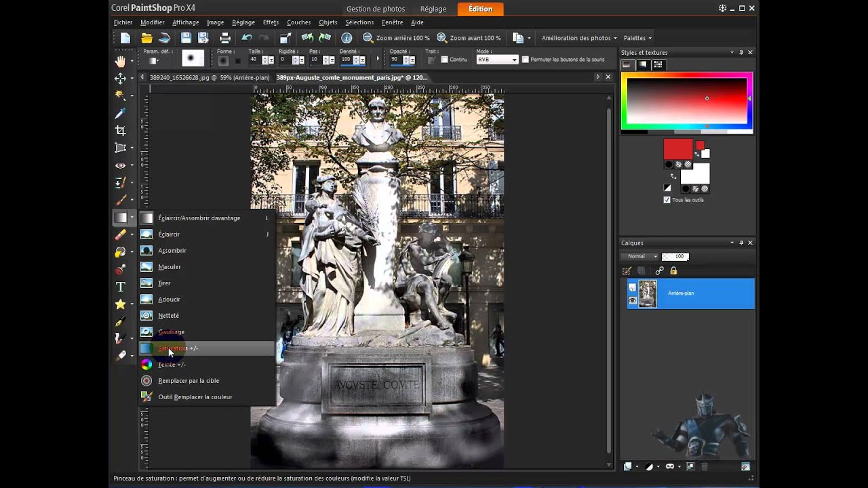
Task: Open Styles et textures panel options arrow
Action: pos(732,52)
